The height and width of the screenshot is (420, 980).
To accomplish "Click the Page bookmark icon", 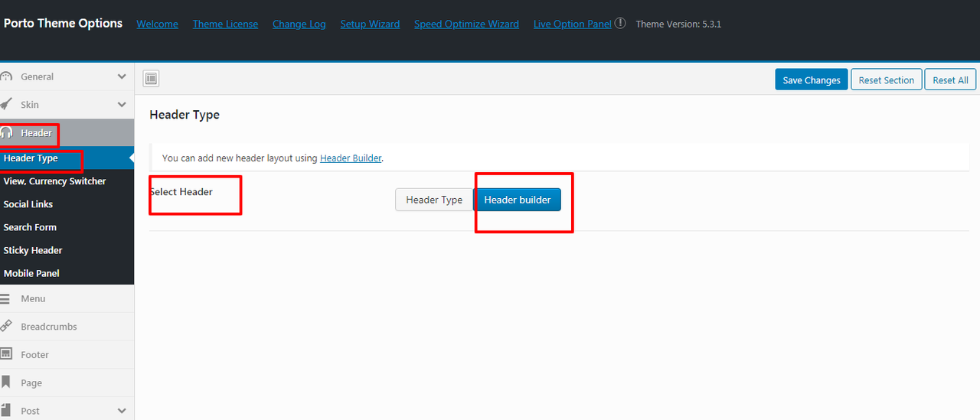I will [6, 383].
